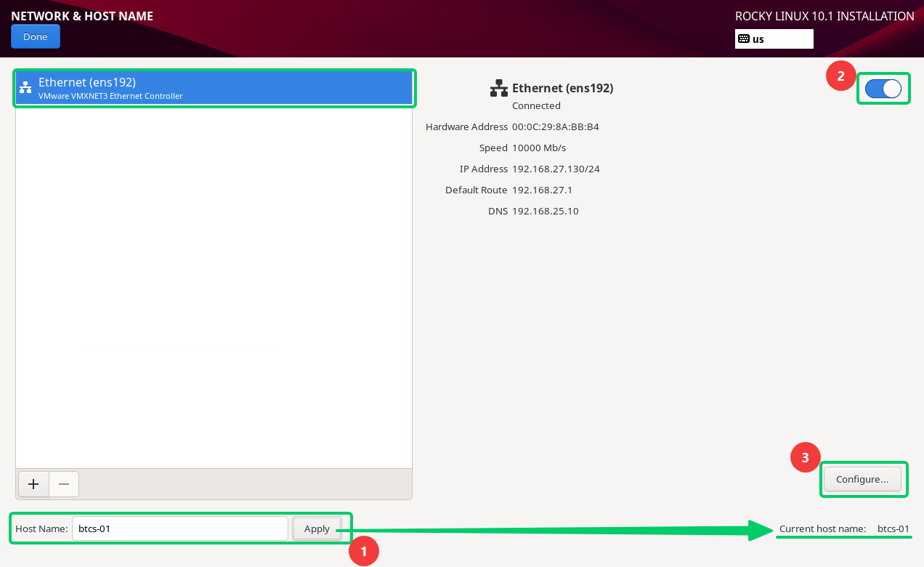Open the Configure... network settings

pos(862,479)
